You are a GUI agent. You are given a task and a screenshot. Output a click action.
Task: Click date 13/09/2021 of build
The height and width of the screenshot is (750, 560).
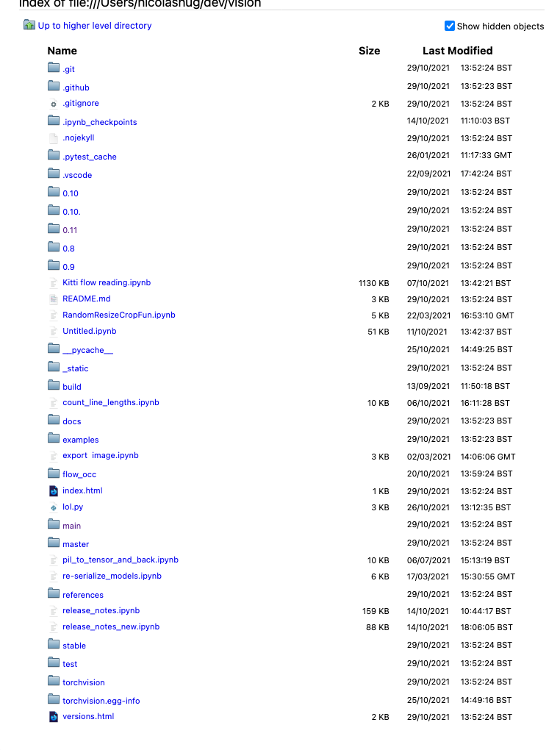[428, 386]
